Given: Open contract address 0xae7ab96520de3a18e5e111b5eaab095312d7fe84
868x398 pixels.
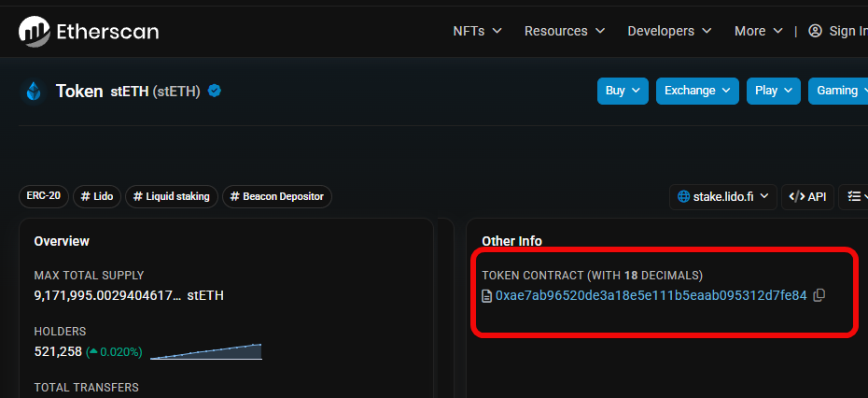Looking at the screenshot, I should (x=651, y=296).
